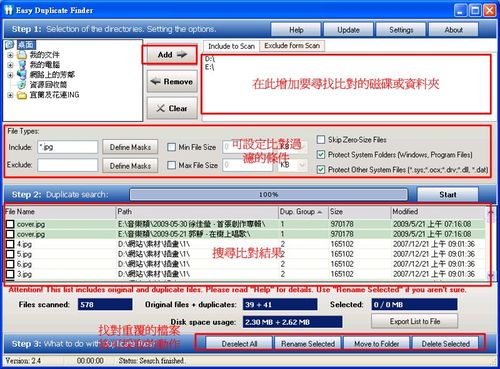Enable the Min File Size checkbox
The width and height of the screenshot is (500, 369).
pos(171,147)
